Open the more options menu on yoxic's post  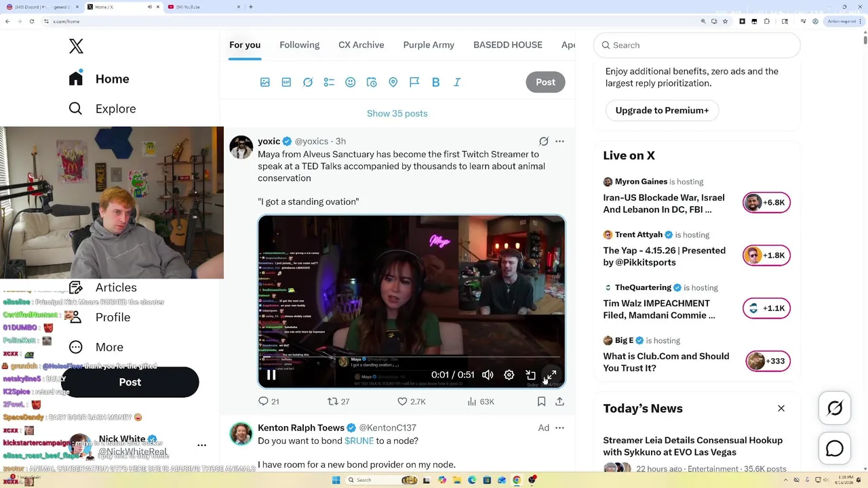[559, 141]
